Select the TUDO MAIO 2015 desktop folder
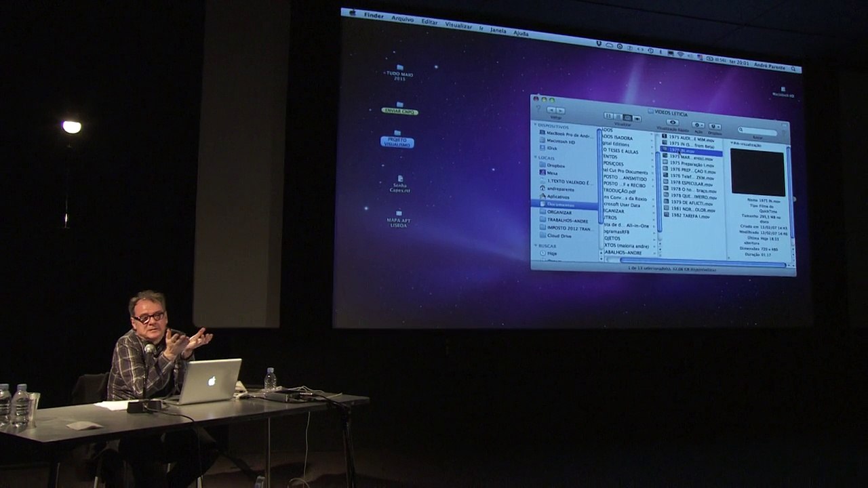 [399, 73]
